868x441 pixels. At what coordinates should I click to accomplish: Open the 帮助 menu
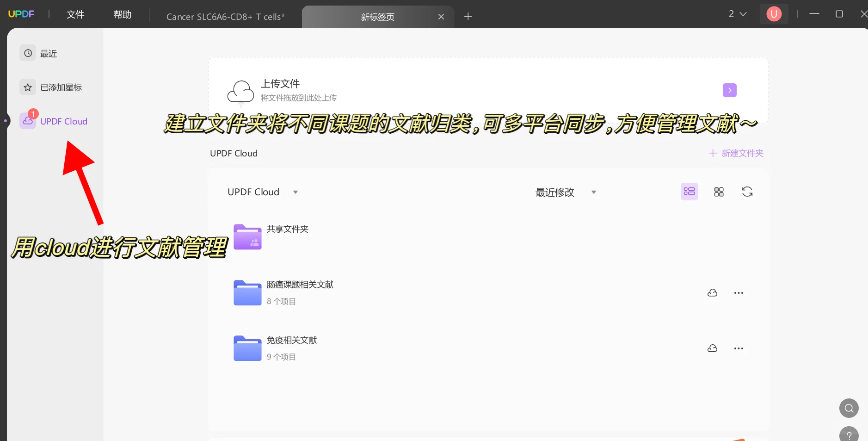coord(123,14)
